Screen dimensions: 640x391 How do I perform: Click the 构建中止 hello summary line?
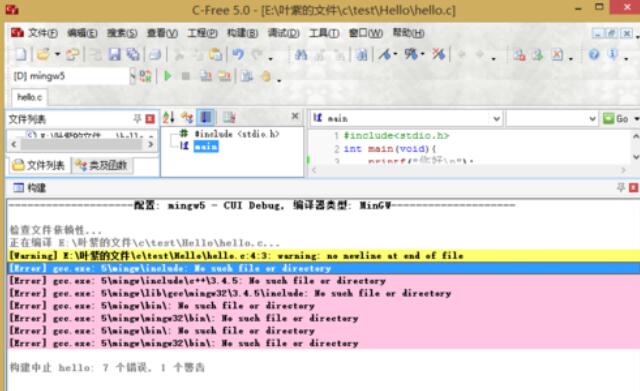pyautogui.click(x=107, y=368)
